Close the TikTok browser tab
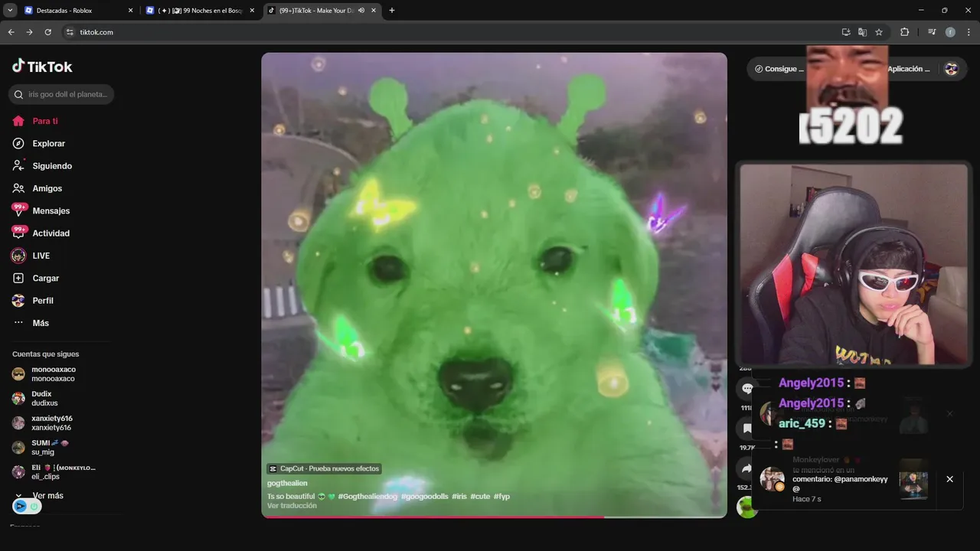The image size is (980, 551). pyautogui.click(x=373, y=11)
